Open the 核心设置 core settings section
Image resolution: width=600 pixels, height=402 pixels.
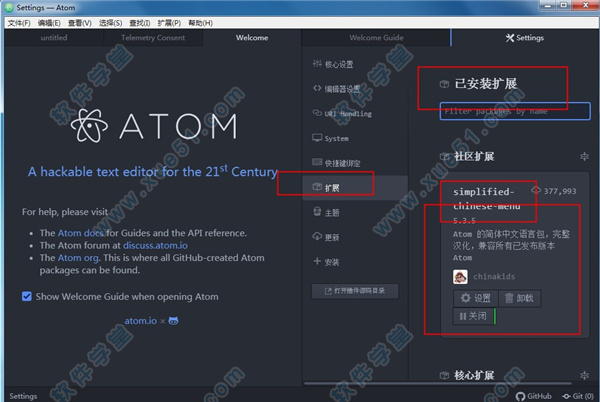[x=333, y=64]
